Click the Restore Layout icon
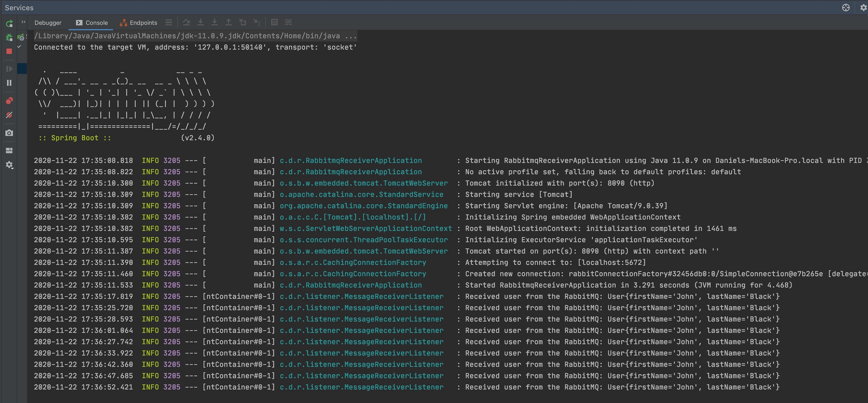The width and height of the screenshot is (868, 403). tap(9, 150)
